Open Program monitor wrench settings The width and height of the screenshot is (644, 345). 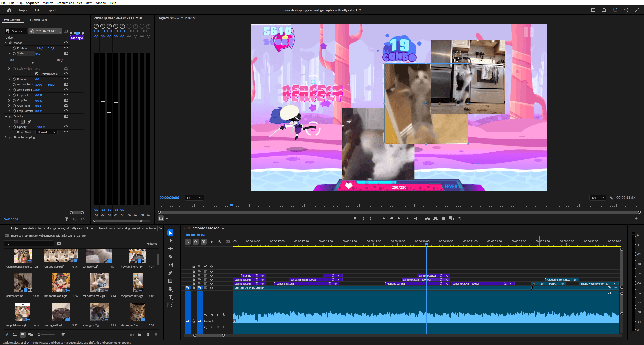611,198
